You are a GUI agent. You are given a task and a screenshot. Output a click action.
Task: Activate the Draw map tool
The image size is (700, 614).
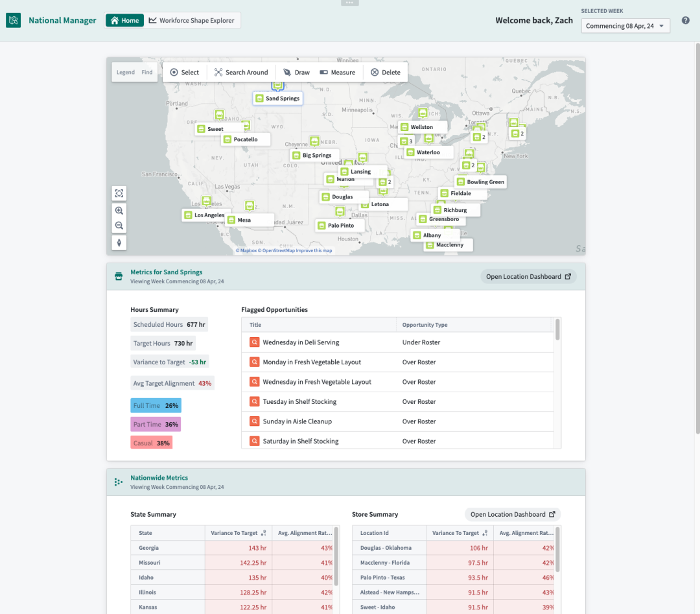point(296,73)
